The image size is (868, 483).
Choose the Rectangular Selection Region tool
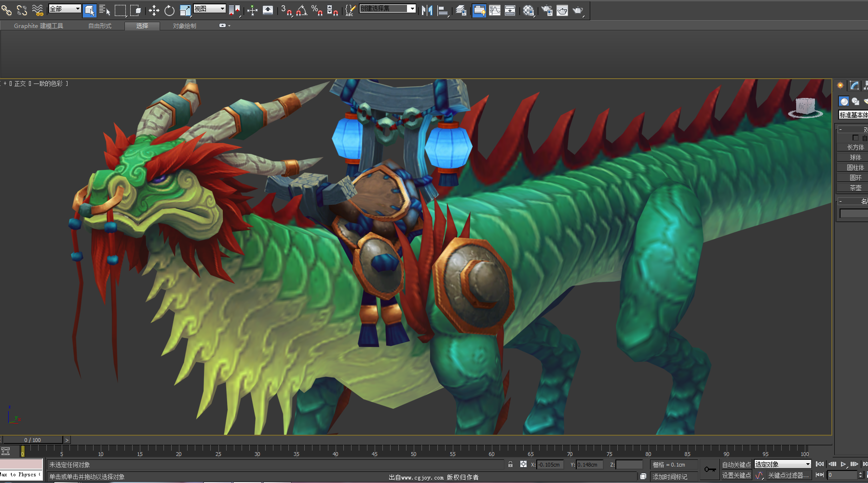(120, 10)
